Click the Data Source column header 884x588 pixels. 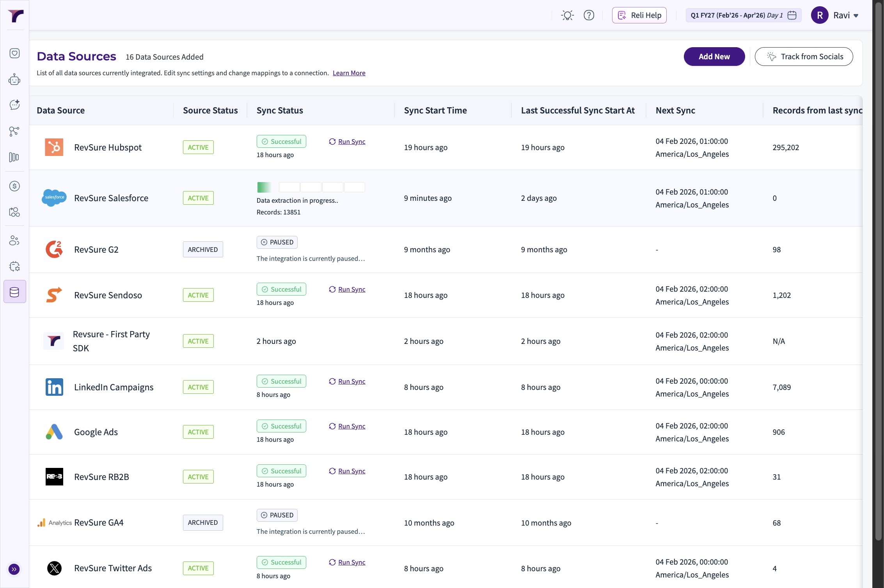coord(60,110)
